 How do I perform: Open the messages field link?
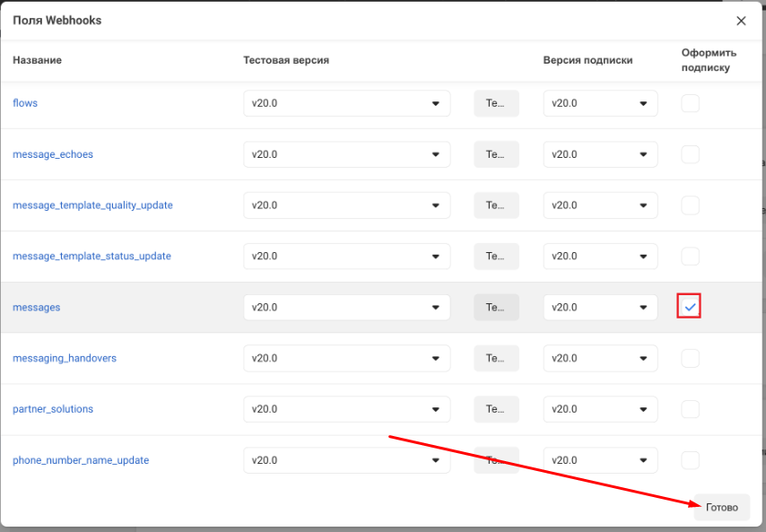click(x=37, y=307)
